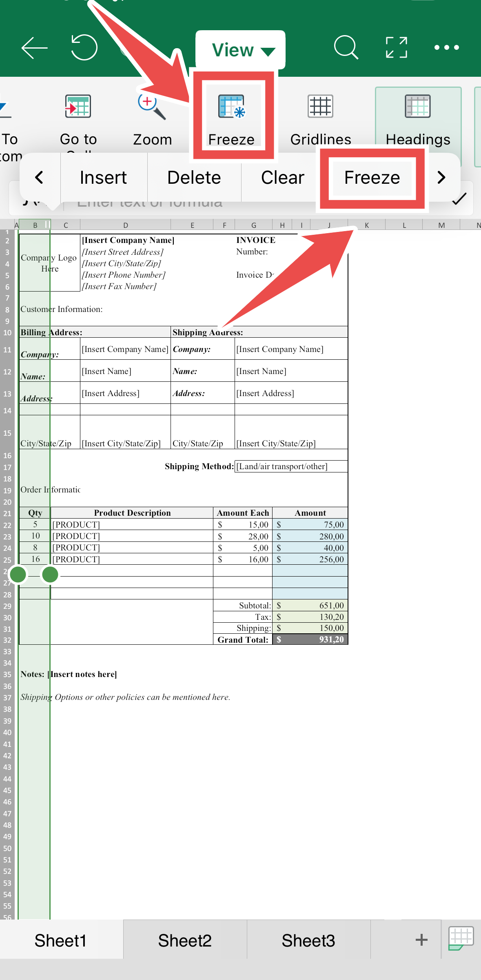The image size is (481, 980).
Task: Select the 'Shipping Method:' cell
Action: (199, 466)
